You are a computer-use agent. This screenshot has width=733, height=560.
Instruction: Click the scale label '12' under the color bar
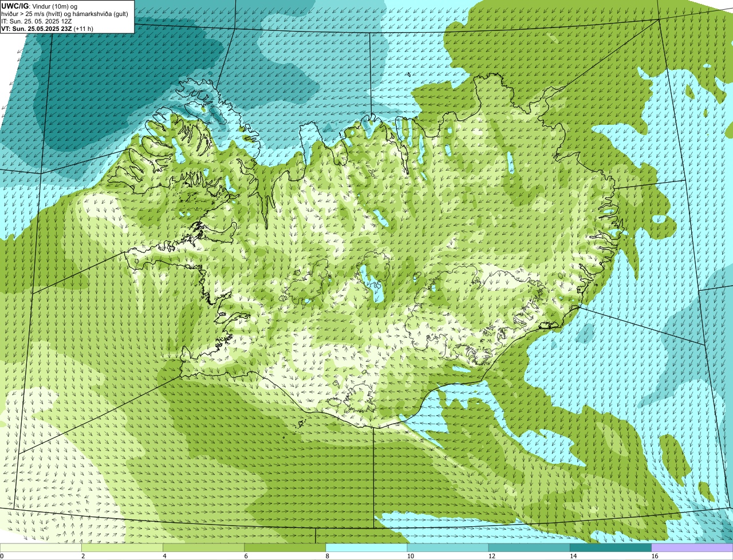click(491, 556)
